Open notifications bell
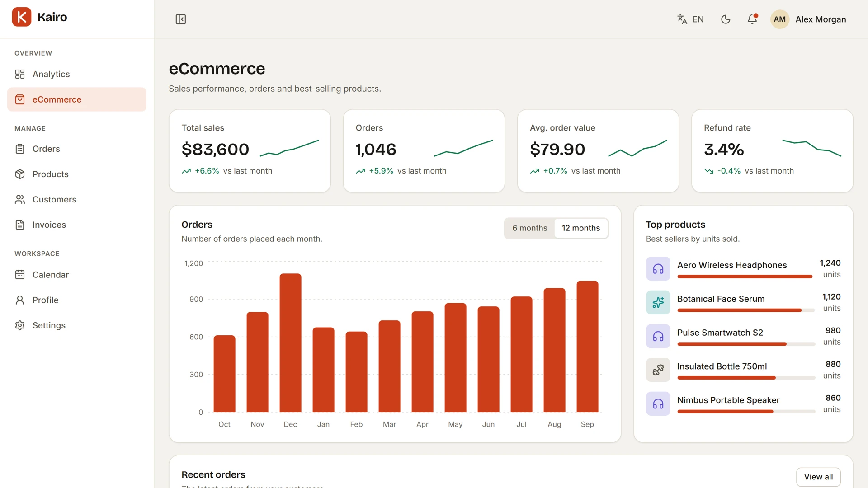868x488 pixels. tap(752, 19)
